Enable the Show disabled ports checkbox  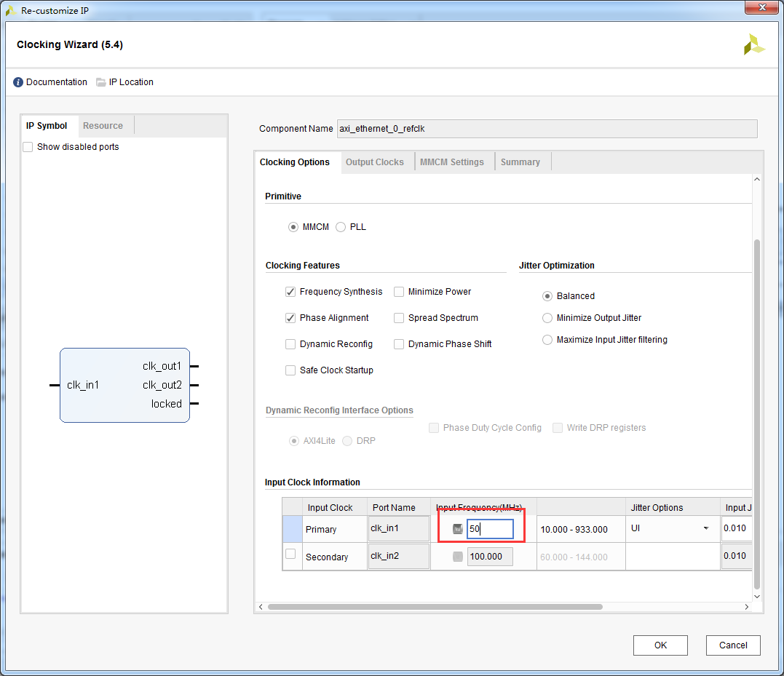(x=28, y=147)
